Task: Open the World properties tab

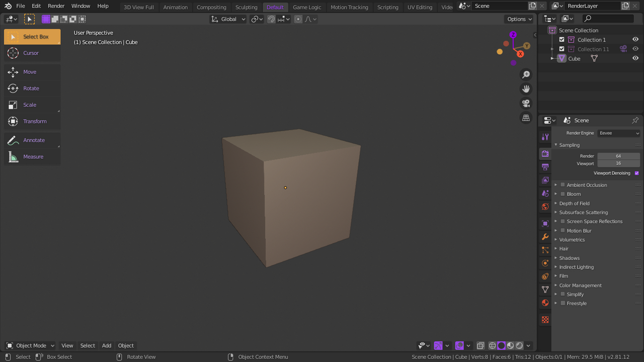Action: point(545,207)
